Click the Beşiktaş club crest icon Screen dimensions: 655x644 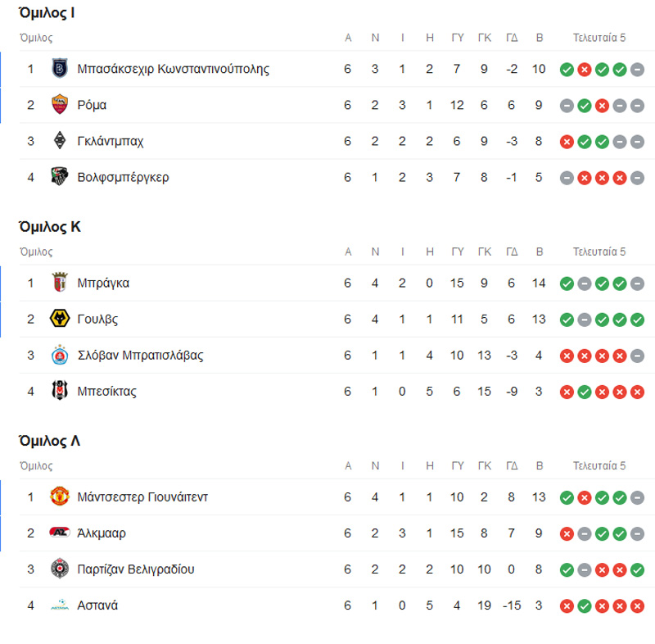[59, 391]
